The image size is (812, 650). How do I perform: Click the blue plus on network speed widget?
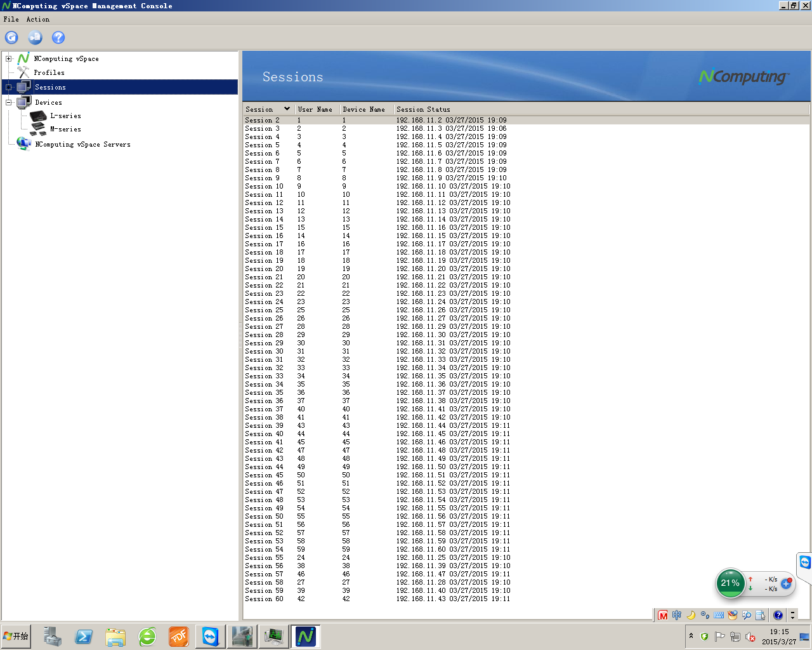click(786, 583)
